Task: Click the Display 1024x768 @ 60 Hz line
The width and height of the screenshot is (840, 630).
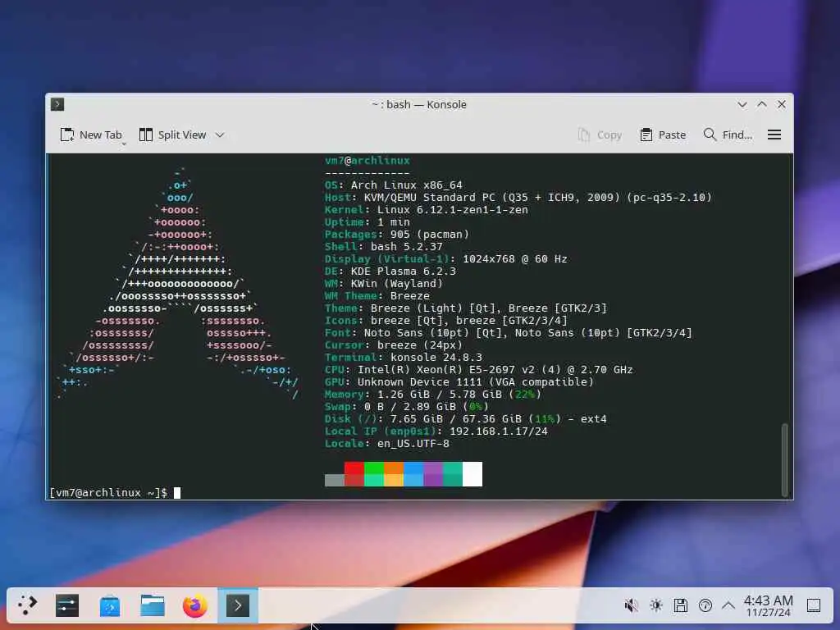Action: click(445, 258)
